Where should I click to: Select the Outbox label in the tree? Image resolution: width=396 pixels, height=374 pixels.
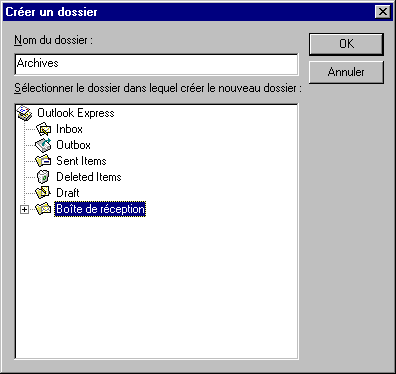click(x=73, y=145)
